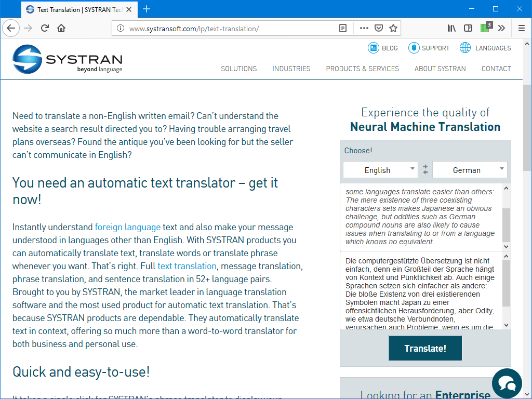Open a new browser tab
The height and width of the screenshot is (399, 532).
tap(147, 9)
